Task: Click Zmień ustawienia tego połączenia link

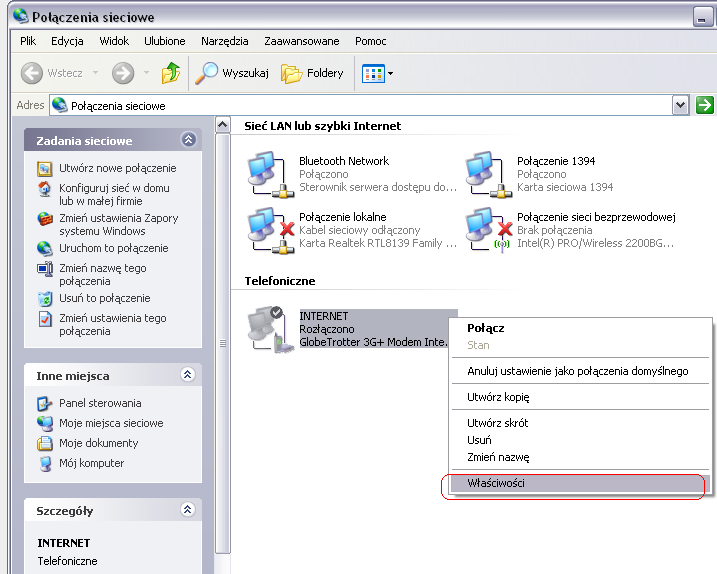Action: [x=113, y=324]
